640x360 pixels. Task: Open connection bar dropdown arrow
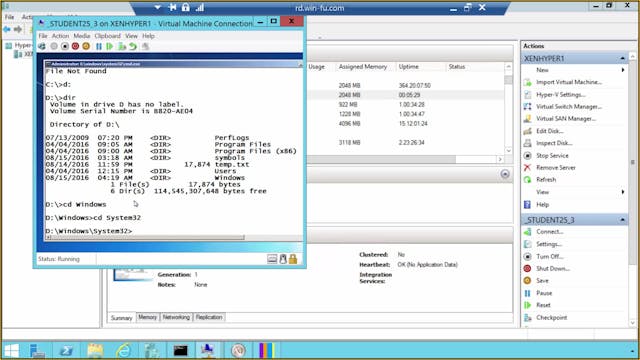tap(158, 8)
